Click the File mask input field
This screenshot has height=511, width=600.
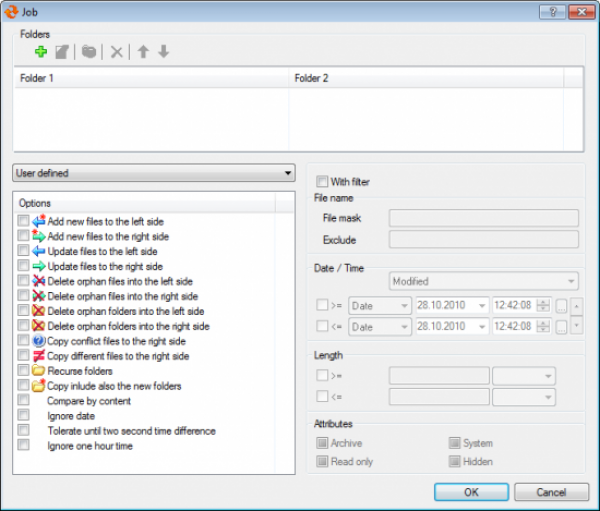point(483,218)
